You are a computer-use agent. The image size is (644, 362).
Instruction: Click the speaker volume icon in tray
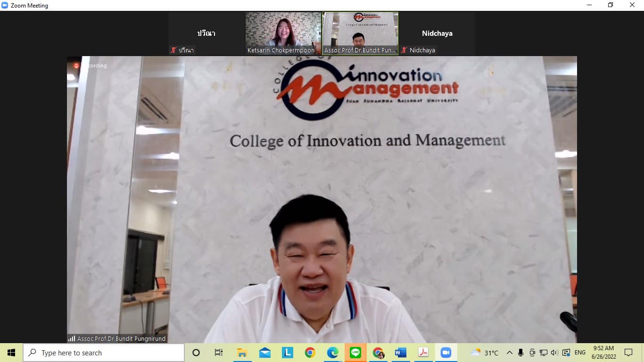(x=554, y=353)
